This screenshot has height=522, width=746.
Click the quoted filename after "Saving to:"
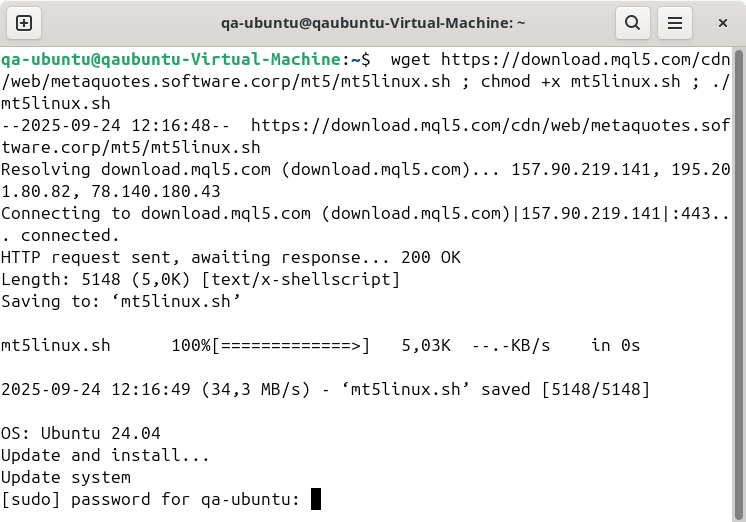[176, 301]
